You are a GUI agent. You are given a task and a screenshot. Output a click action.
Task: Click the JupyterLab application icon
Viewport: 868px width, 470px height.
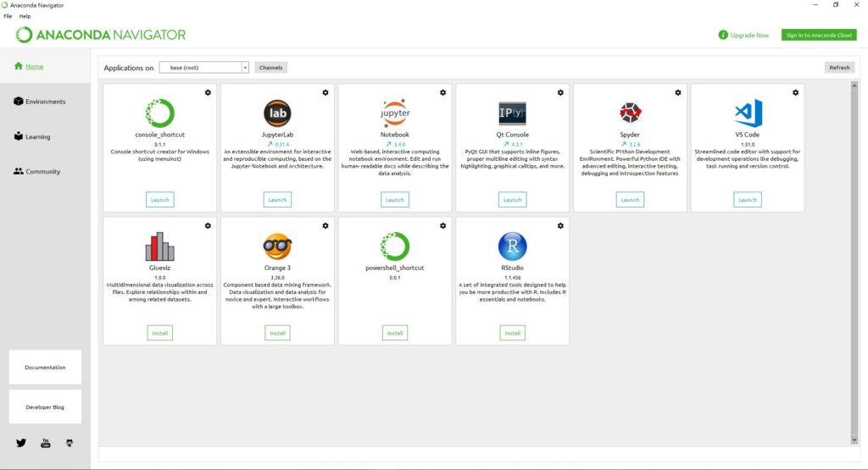[277, 113]
